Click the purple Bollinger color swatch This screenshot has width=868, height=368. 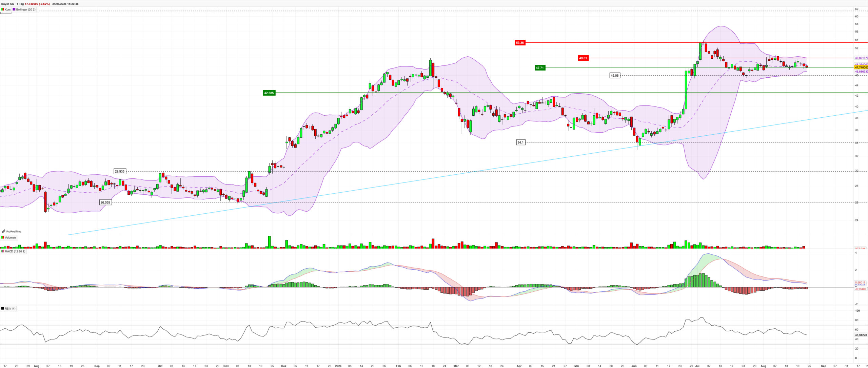(14, 9)
